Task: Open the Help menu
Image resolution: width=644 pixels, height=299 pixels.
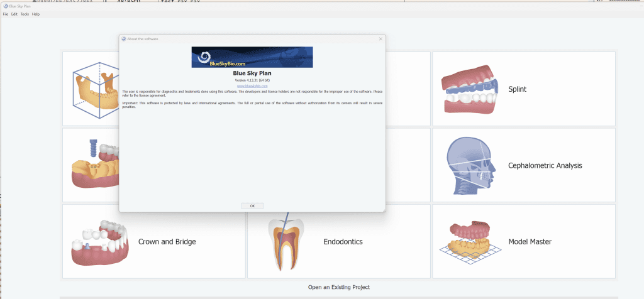Action: click(x=36, y=14)
